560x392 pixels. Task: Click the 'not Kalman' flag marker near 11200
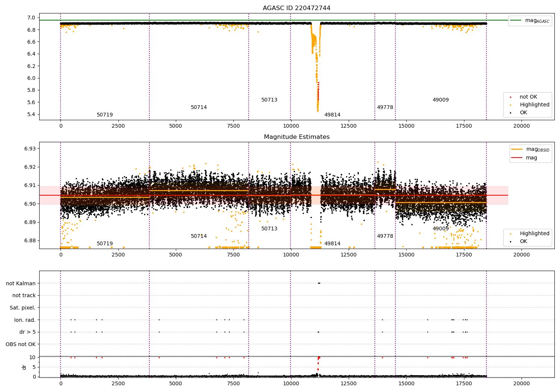(319, 283)
